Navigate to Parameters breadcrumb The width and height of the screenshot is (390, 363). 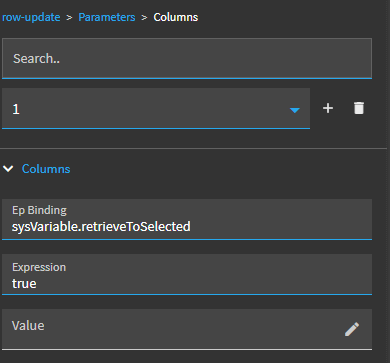pos(107,17)
